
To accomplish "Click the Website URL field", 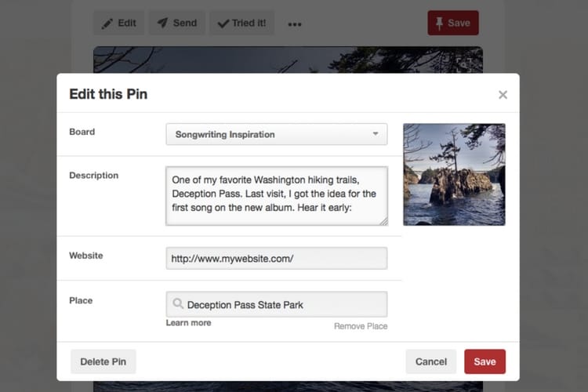I will [x=276, y=258].
